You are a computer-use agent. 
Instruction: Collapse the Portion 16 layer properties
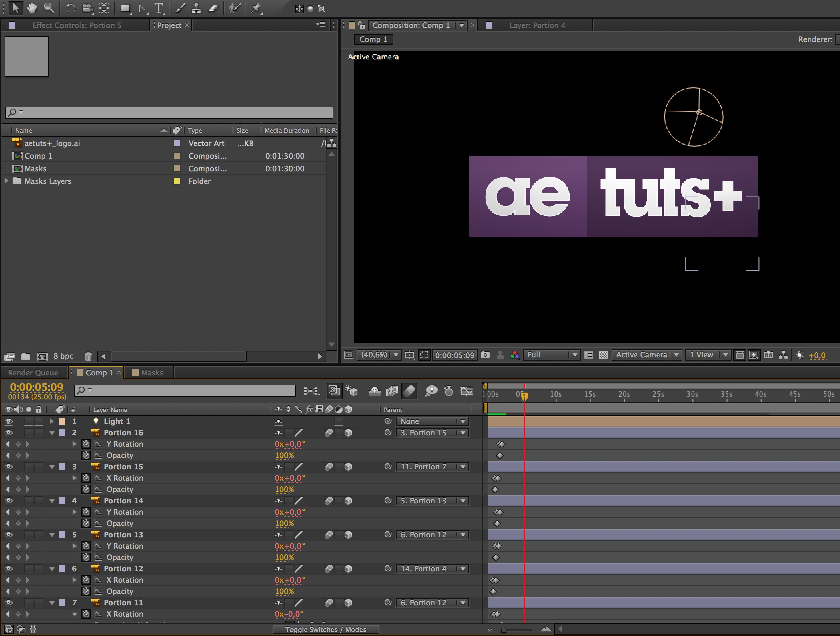tap(52, 433)
